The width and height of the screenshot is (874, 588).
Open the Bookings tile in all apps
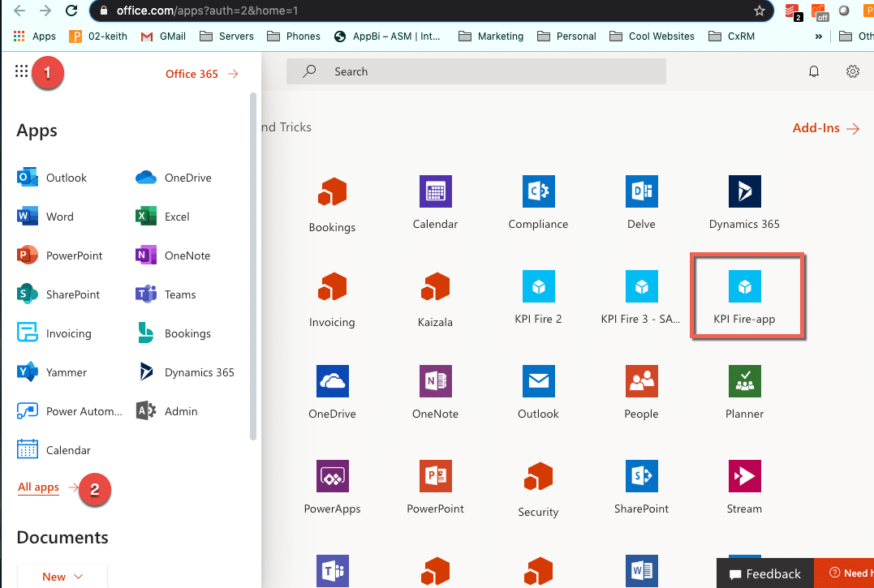point(332,204)
